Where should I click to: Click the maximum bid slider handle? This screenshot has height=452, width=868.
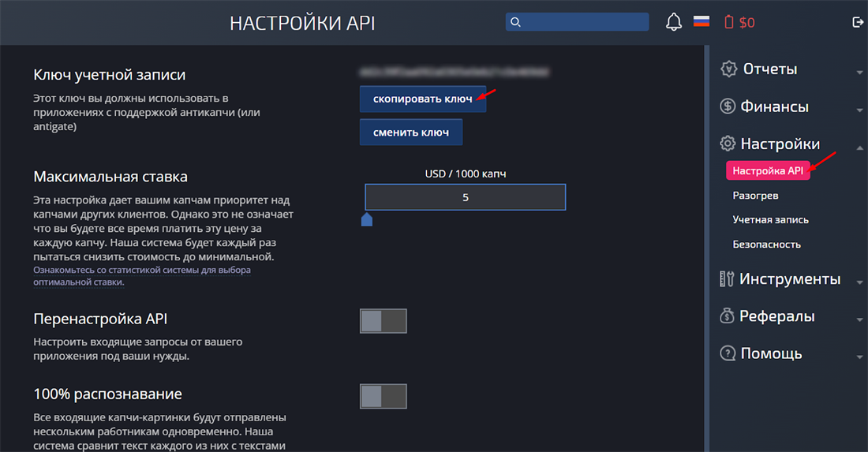pyautogui.click(x=366, y=219)
